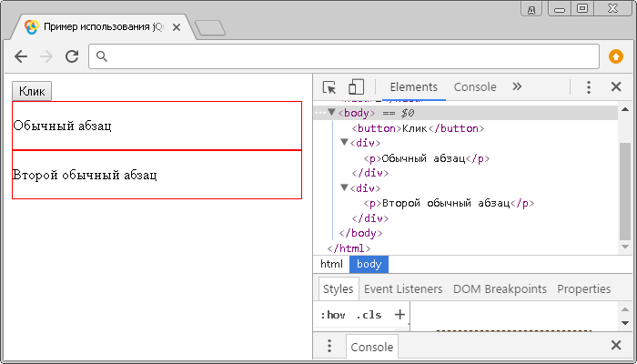Open the orange update arrow icon
Screen dimensions: 637x364
click(616, 56)
